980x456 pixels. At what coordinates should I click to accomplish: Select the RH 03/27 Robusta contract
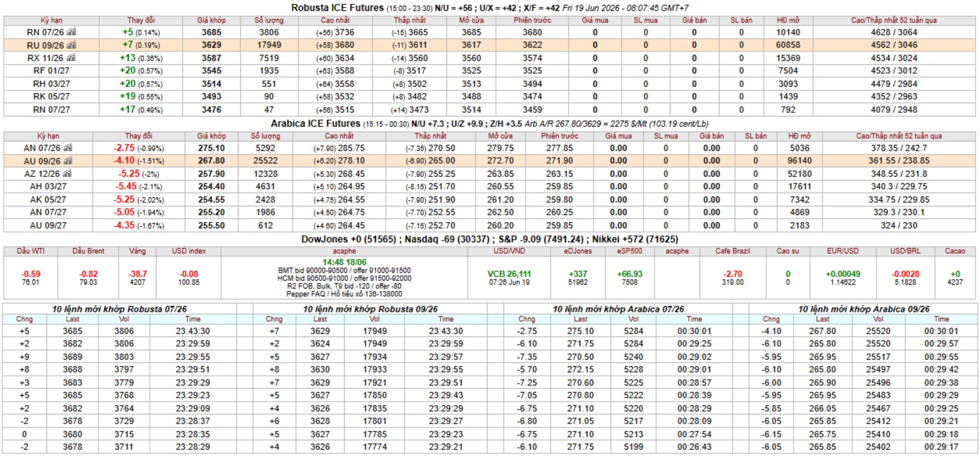(x=51, y=84)
